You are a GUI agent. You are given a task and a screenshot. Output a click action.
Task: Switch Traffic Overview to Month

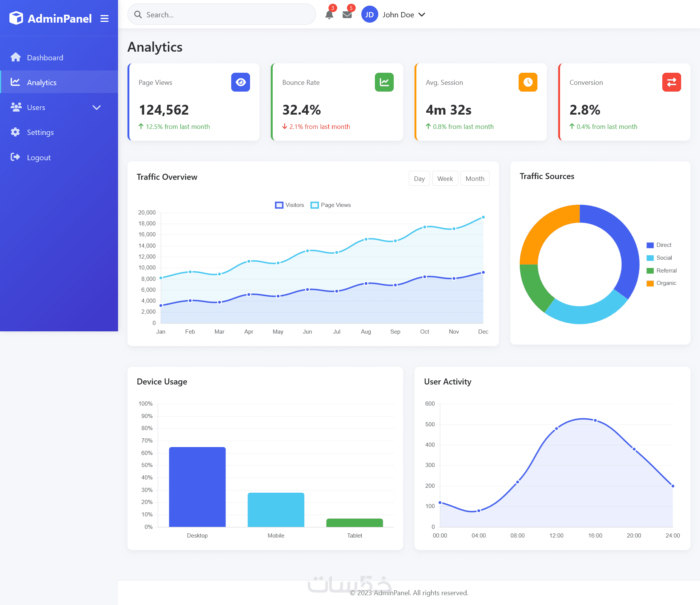pyautogui.click(x=475, y=178)
